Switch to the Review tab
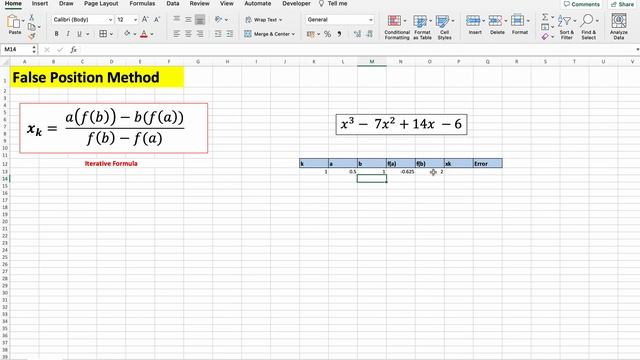This screenshot has height=360, width=640. click(x=199, y=3)
